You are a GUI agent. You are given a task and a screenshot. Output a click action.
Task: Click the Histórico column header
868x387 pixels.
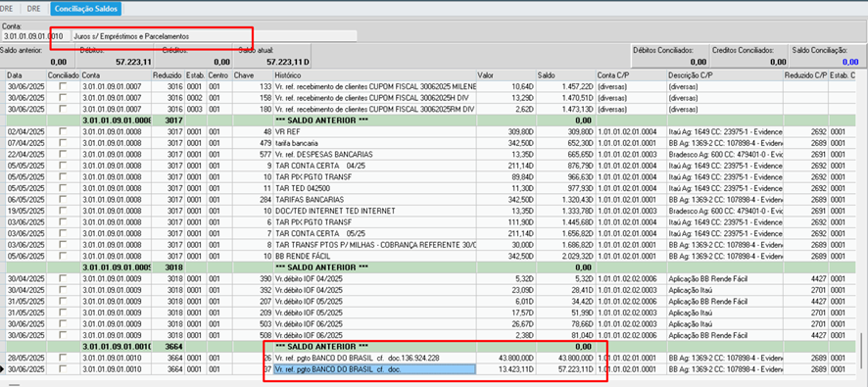click(375, 74)
